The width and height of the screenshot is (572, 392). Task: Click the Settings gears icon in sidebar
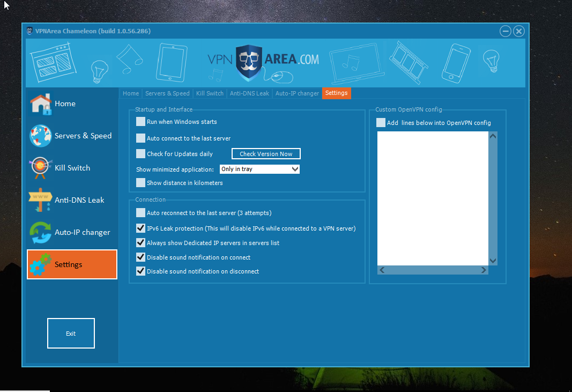click(x=41, y=264)
